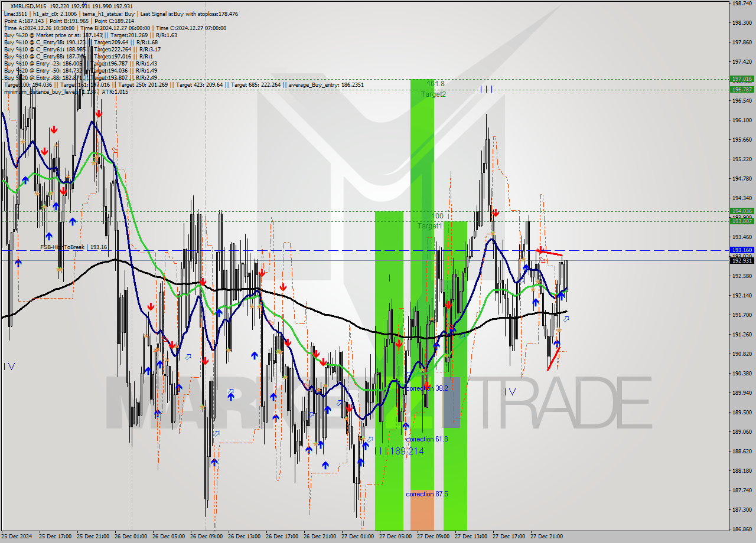Select the 'correction 38.2' label

tap(427, 388)
